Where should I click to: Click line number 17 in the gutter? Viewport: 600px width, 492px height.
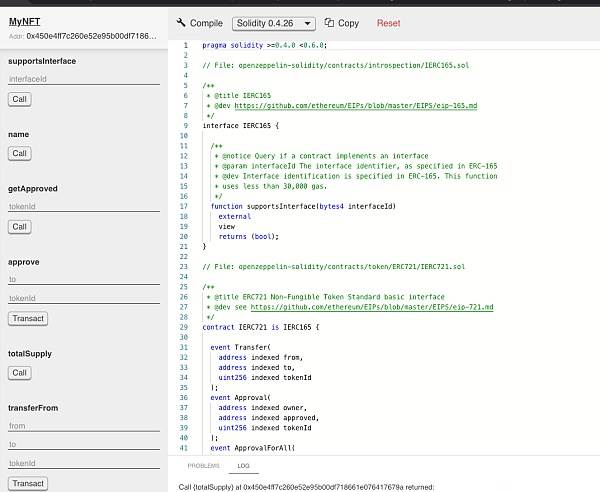coord(184,206)
